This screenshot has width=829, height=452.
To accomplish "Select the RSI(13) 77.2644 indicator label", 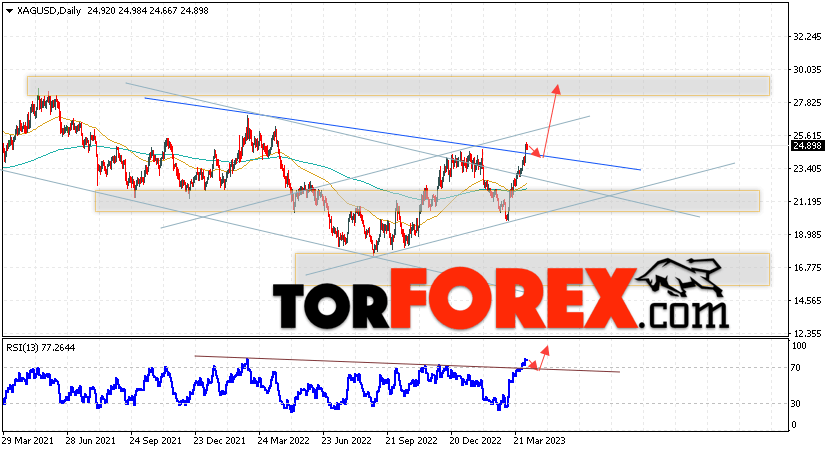I will (41, 348).
